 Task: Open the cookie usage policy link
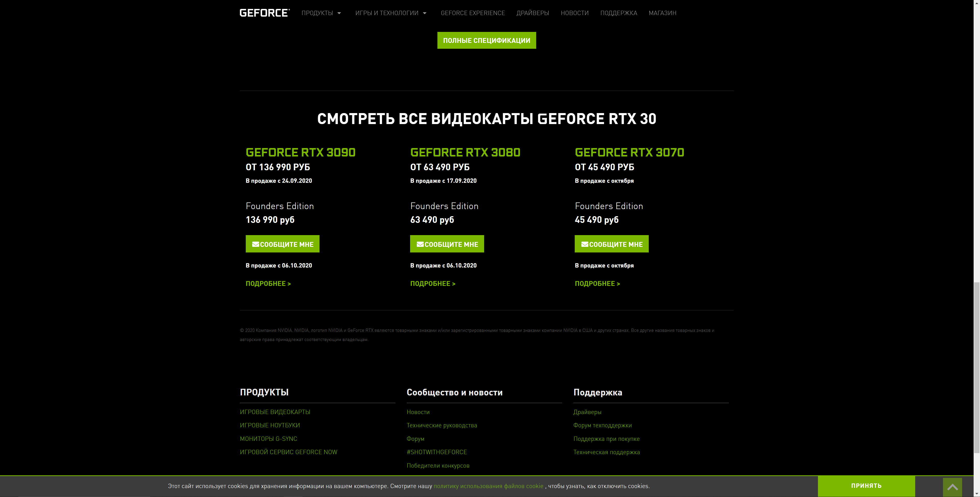(488, 486)
